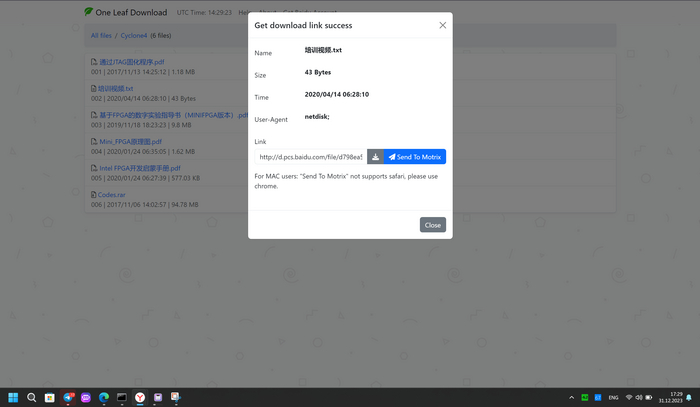Click the volume speaker tray icon

click(639, 397)
